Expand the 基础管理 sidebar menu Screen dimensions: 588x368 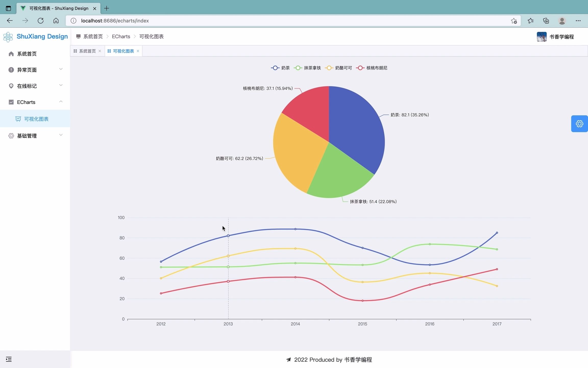(35, 136)
